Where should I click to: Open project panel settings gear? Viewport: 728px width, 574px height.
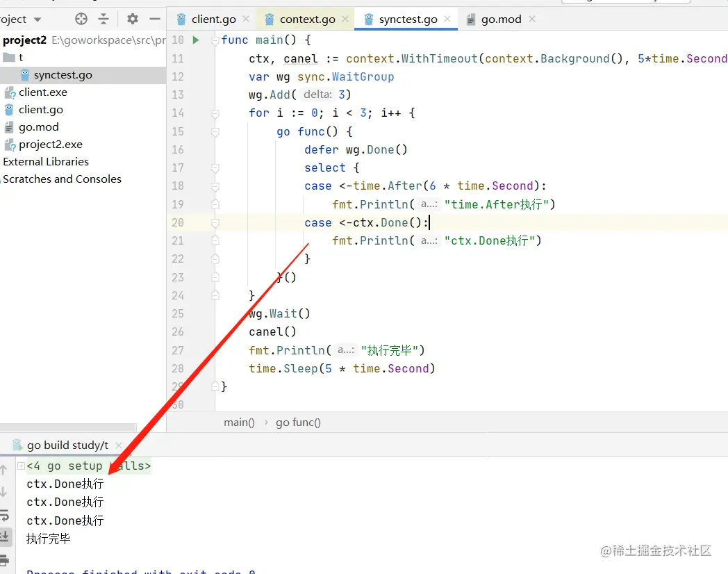(133, 19)
